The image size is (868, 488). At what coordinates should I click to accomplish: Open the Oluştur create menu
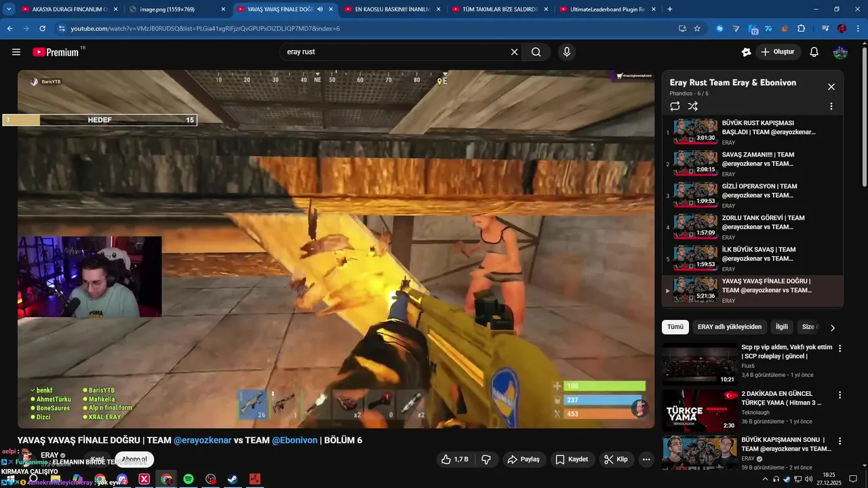click(x=778, y=52)
